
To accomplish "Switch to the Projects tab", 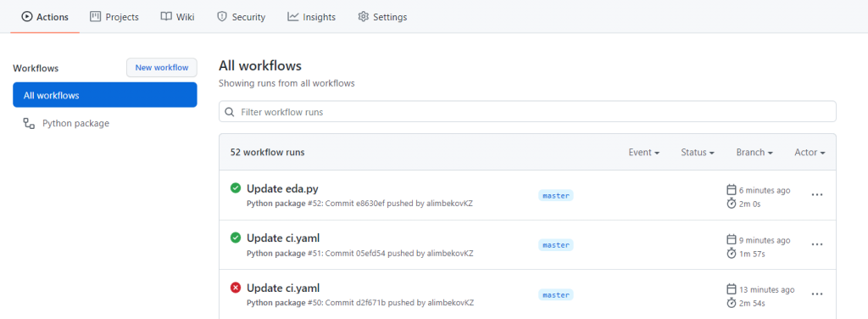I will tap(114, 17).
